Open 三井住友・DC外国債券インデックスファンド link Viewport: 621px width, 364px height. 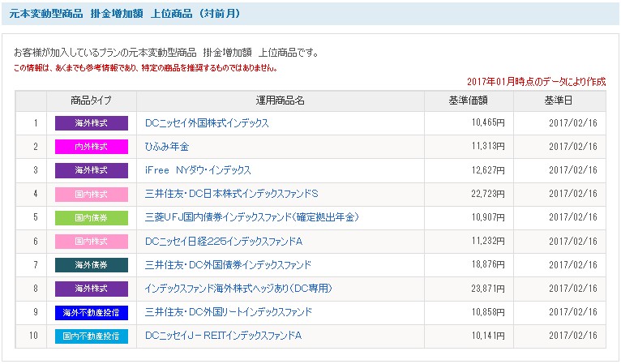click(x=228, y=264)
